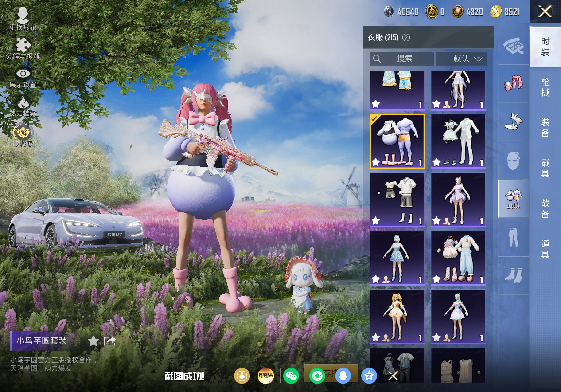Screen dimensions: 561x392
Task: Click the 搜索 search field
Action: 401,59
